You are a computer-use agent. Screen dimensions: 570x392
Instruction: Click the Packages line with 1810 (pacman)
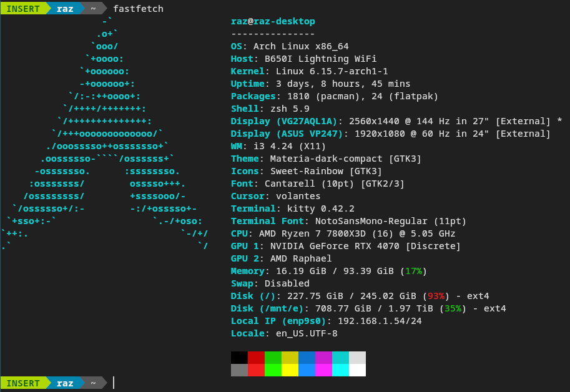click(x=335, y=96)
